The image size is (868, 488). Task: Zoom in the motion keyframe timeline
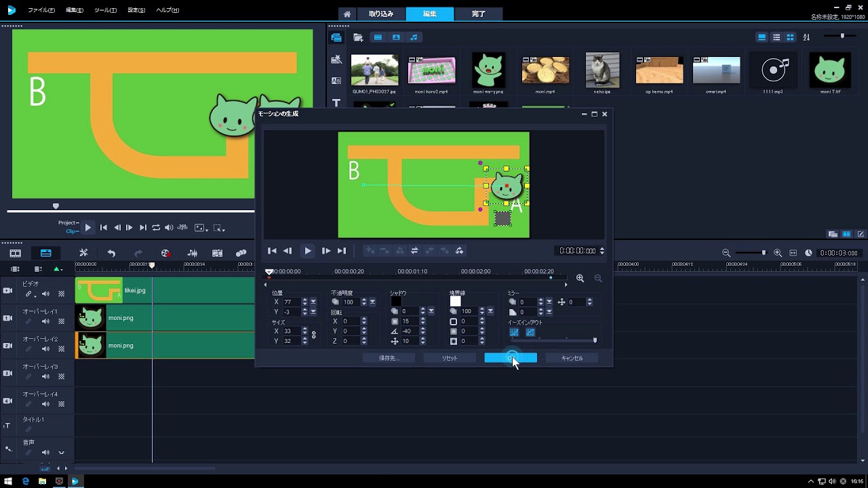tap(580, 278)
